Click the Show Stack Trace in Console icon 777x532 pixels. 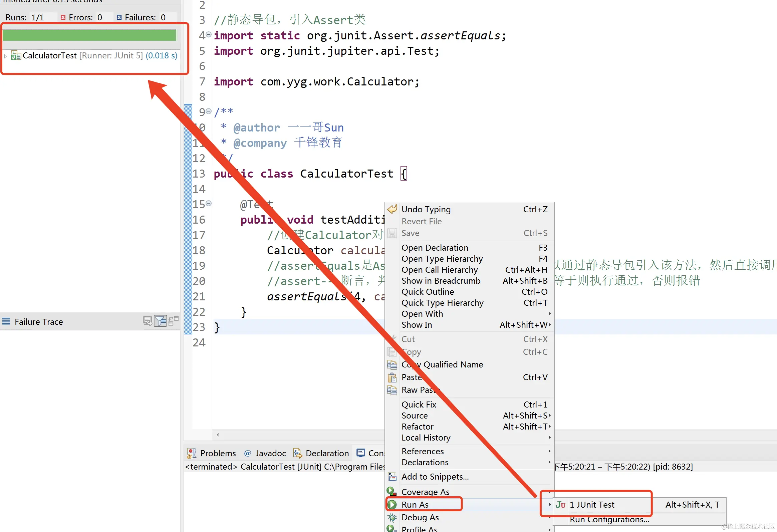(148, 321)
